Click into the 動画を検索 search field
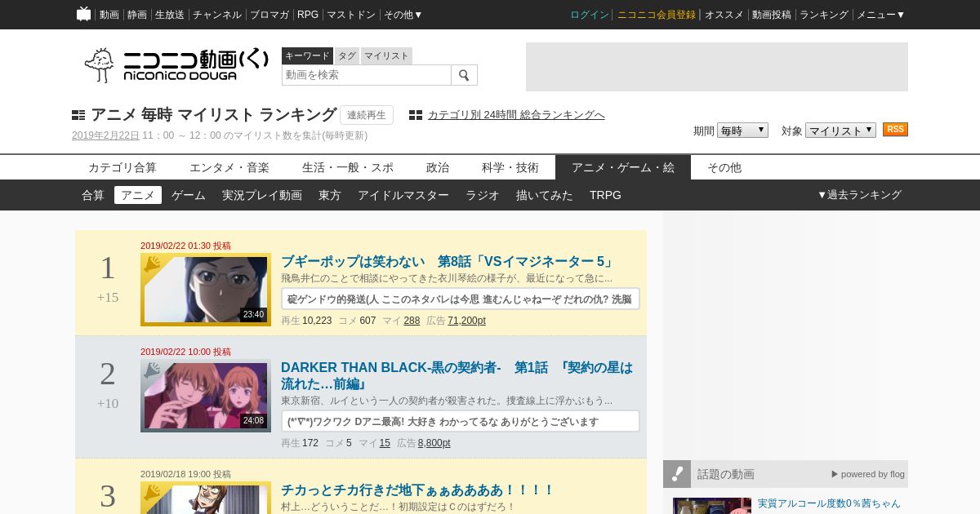The width and height of the screenshot is (980, 514). point(367,75)
